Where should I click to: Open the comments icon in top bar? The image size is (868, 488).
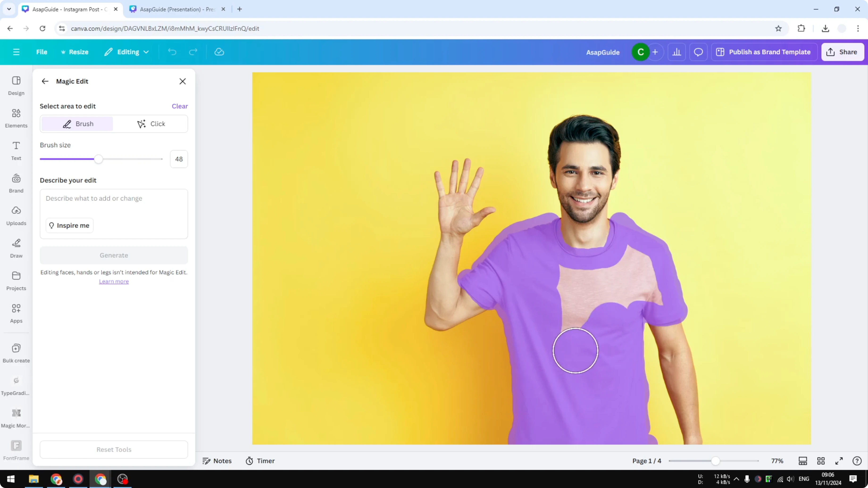(x=698, y=52)
